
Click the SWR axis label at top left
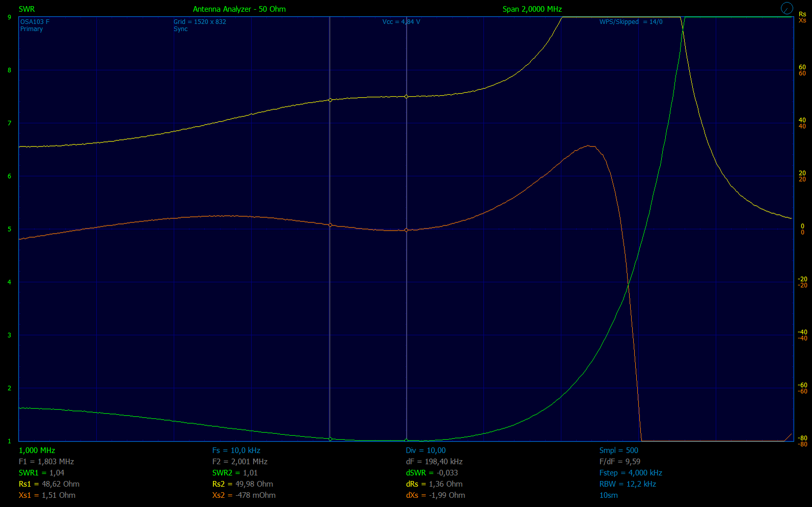pos(26,9)
